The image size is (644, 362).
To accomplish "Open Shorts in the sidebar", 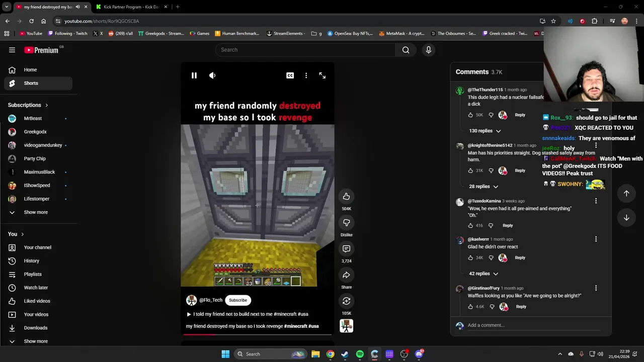I will [x=38, y=83].
